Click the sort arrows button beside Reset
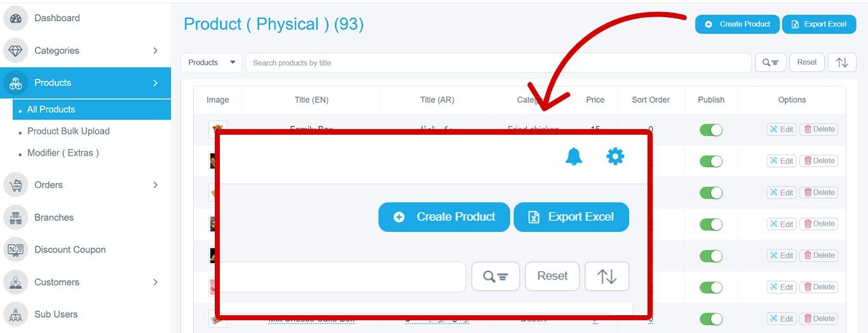This screenshot has height=333, width=868. point(842,62)
